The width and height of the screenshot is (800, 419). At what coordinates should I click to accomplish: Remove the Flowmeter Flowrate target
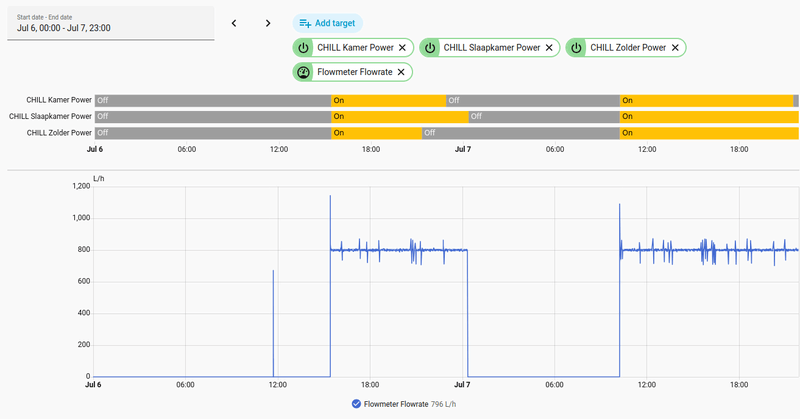click(x=401, y=72)
